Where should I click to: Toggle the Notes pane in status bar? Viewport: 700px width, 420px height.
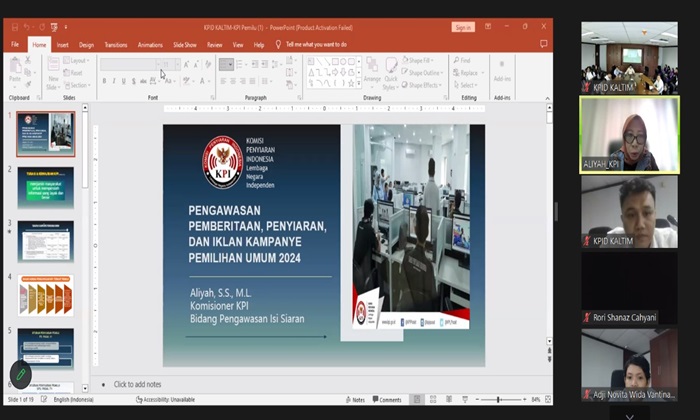(354, 400)
